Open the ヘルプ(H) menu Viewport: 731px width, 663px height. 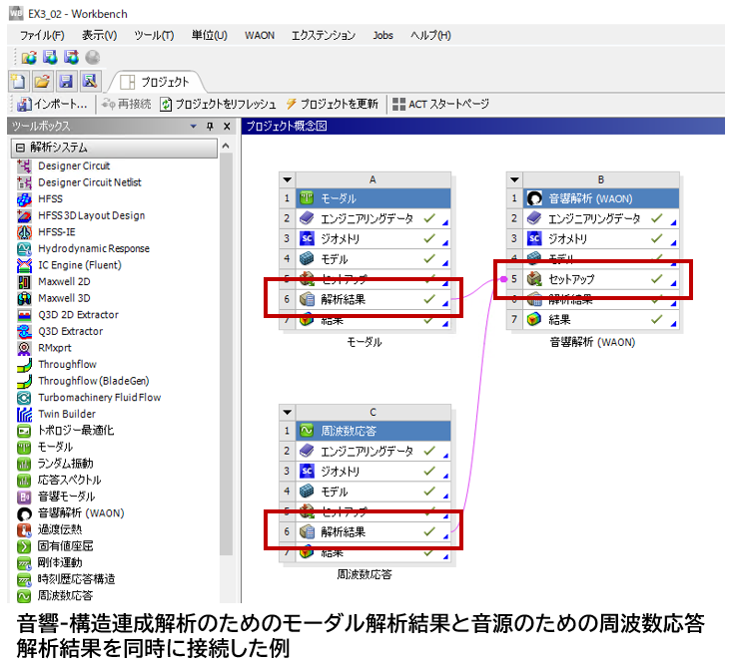click(x=430, y=35)
